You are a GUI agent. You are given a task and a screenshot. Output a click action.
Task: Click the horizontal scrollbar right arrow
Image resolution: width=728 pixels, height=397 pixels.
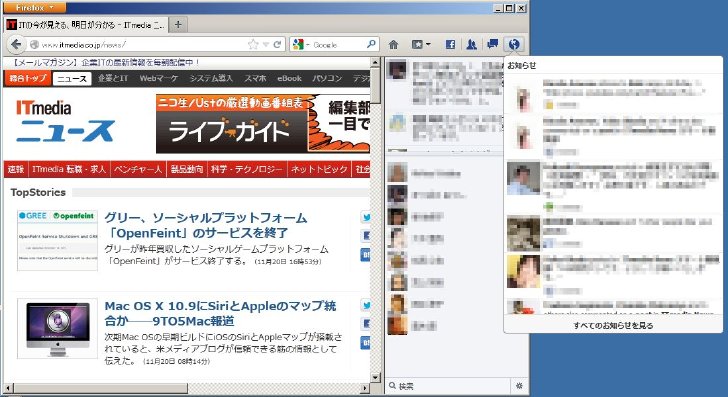365,388
